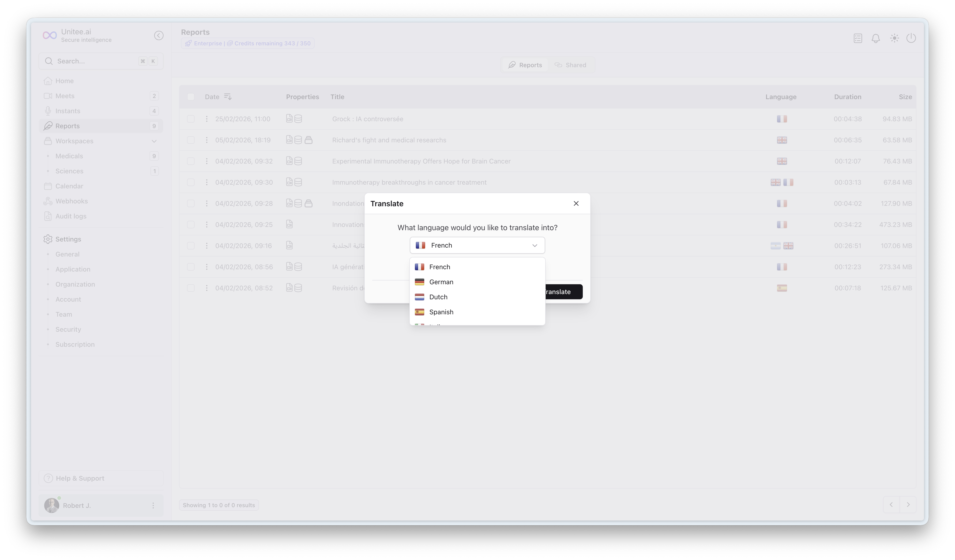Select Reports in the sidebar
This screenshot has height=560, width=955.
(x=101, y=126)
